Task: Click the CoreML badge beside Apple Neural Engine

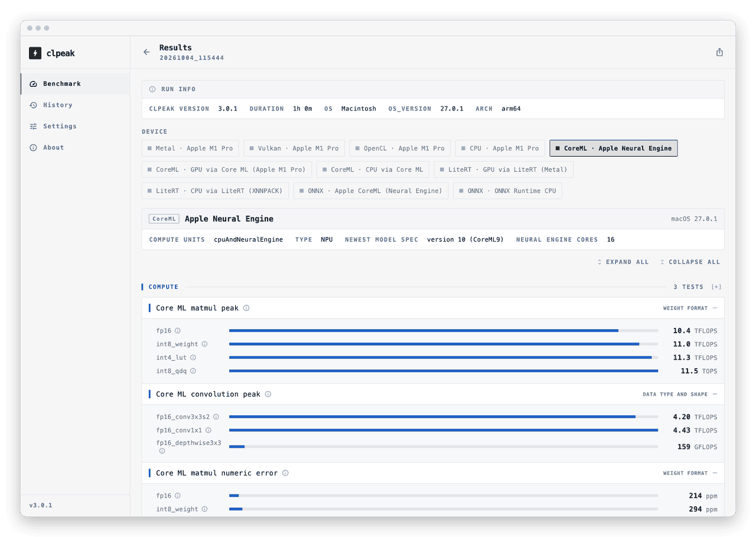Action: pos(164,219)
